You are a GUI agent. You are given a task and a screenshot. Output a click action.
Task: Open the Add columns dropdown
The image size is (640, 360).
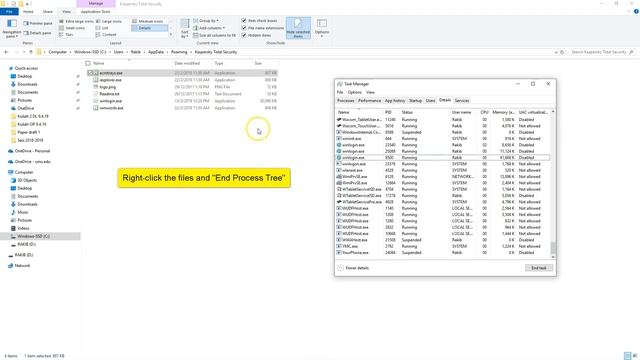coord(209,28)
